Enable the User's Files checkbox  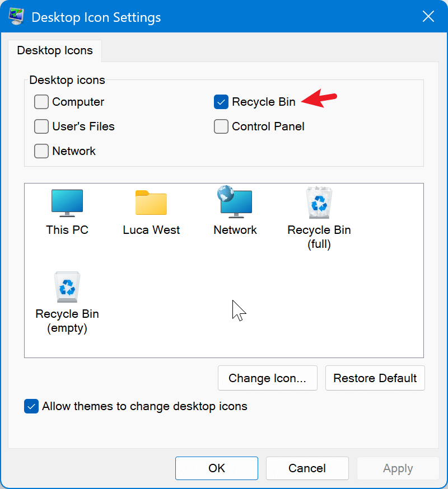click(x=41, y=126)
